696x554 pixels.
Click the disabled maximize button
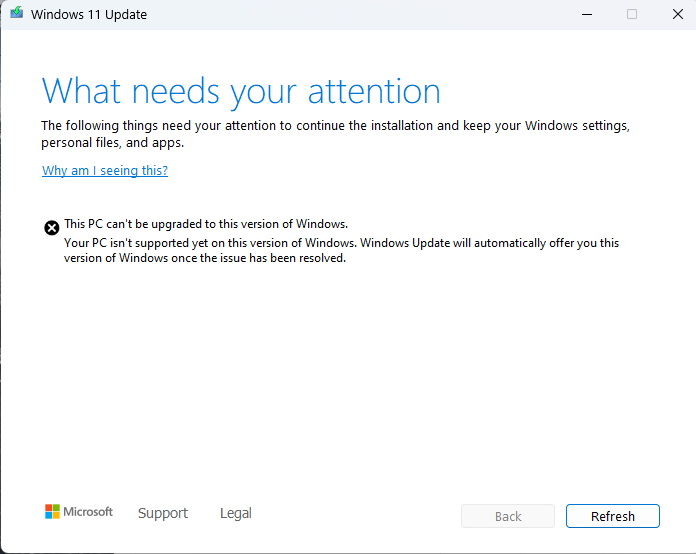(632, 15)
